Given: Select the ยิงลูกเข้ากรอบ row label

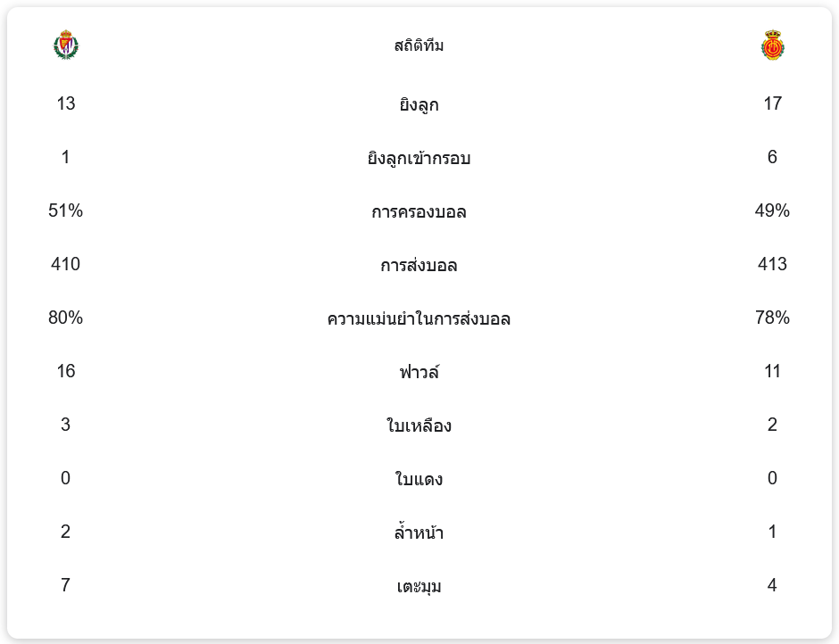Looking at the screenshot, I should pyautogui.click(x=419, y=158).
